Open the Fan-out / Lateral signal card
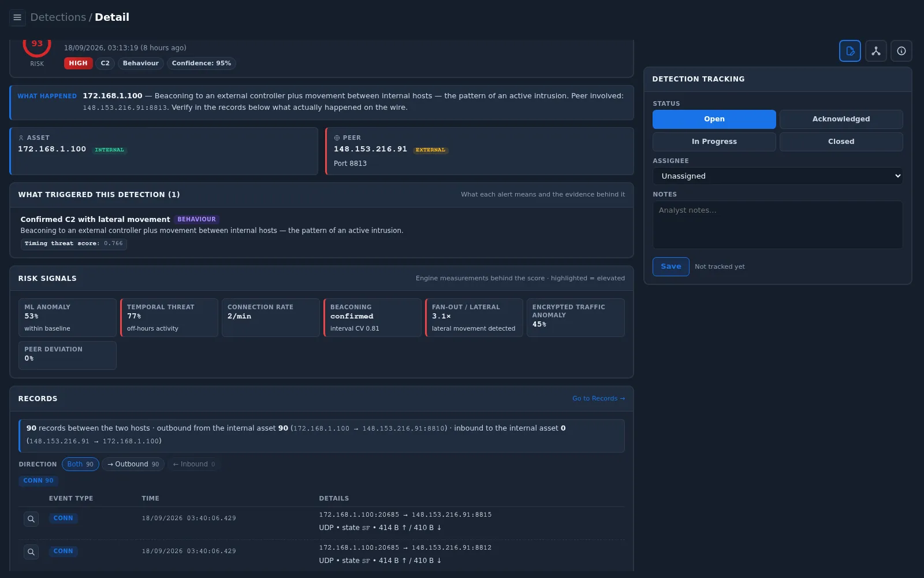The image size is (924, 578). (474, 317)
